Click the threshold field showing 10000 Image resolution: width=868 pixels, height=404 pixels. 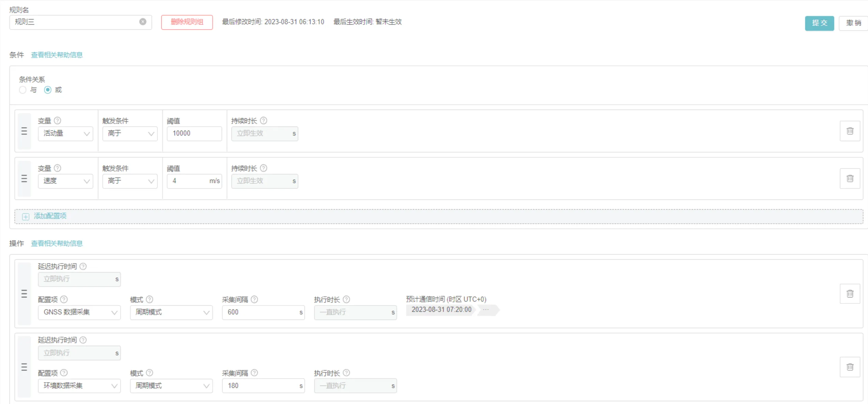coord(194,134)
